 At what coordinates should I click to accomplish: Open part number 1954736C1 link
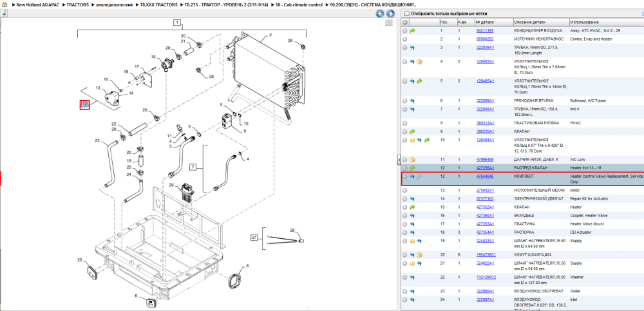[486, 255]
